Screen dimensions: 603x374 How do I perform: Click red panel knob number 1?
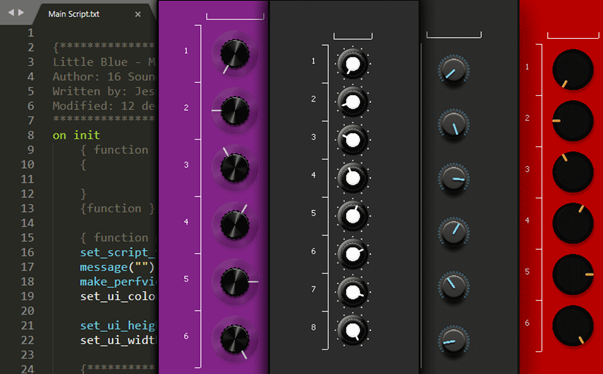(x=573, y=70)
